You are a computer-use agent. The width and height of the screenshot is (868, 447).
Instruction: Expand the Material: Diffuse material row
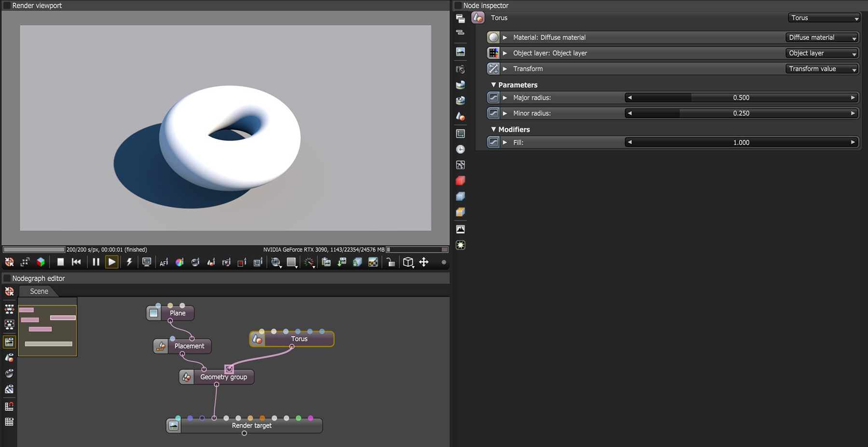[x=505, y=37]
